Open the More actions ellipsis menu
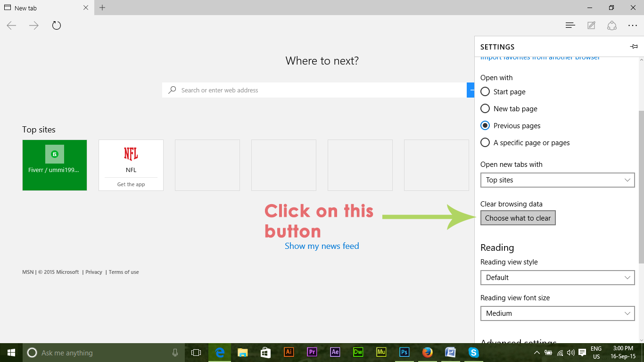 tap(633, 25)
